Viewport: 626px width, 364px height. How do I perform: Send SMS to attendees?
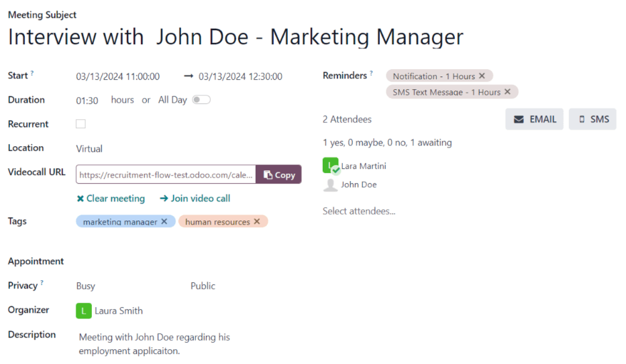pyautogui.click(x=592, y=119)
